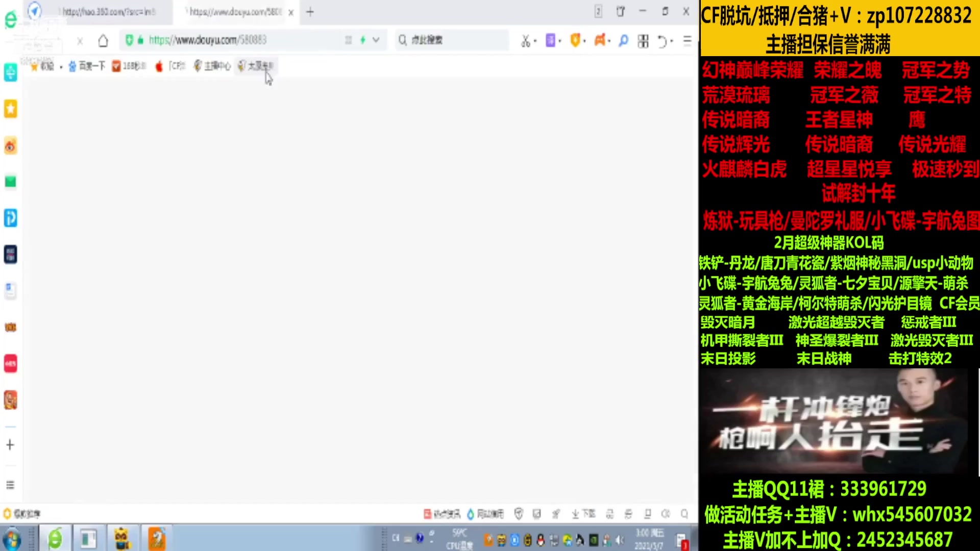Click the search input box
The width and height of the screenshot is (980, 551).
[452, 40]
